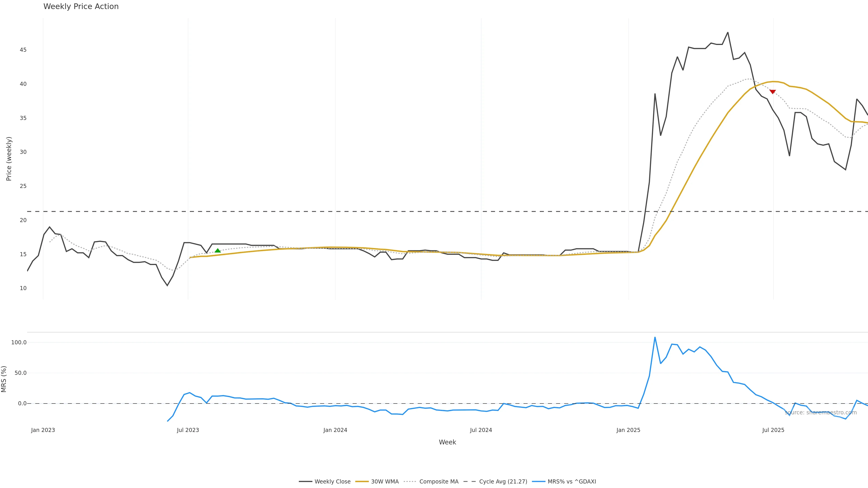This screenshot has width=868, height=488.
Task: Select the Jan 2024 x-axis tick label
Action: [335, 430]
